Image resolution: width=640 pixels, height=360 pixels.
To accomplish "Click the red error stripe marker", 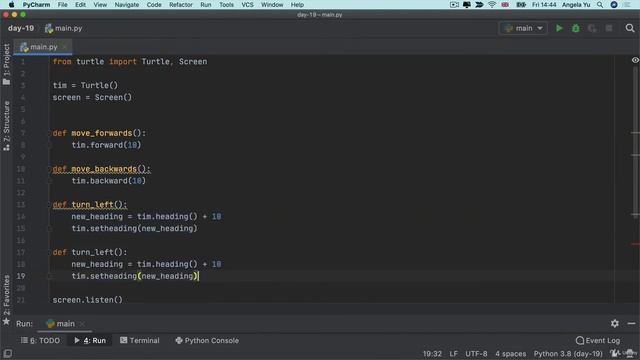I will point(635,244).
